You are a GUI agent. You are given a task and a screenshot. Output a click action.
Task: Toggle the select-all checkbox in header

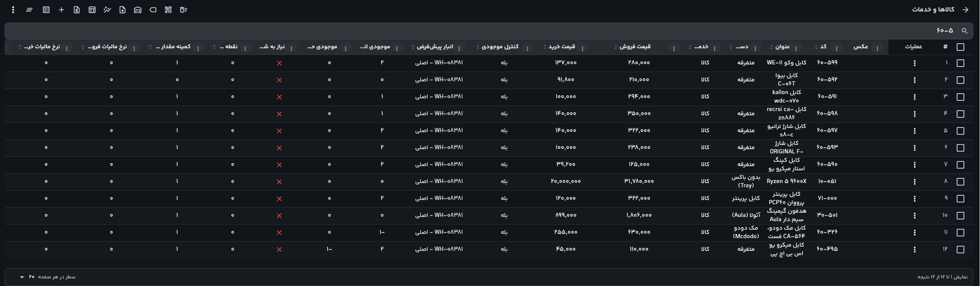(x=961, y=47)
